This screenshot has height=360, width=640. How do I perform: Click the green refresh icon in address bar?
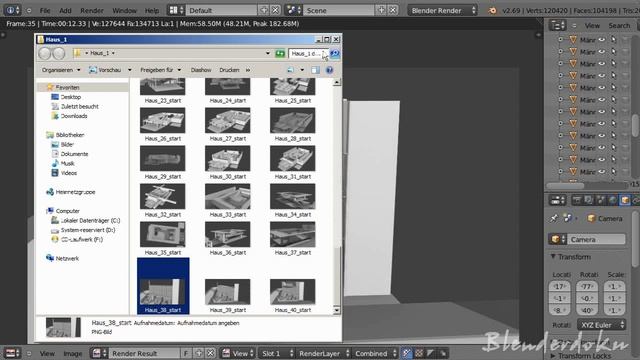tap(280, 53)
